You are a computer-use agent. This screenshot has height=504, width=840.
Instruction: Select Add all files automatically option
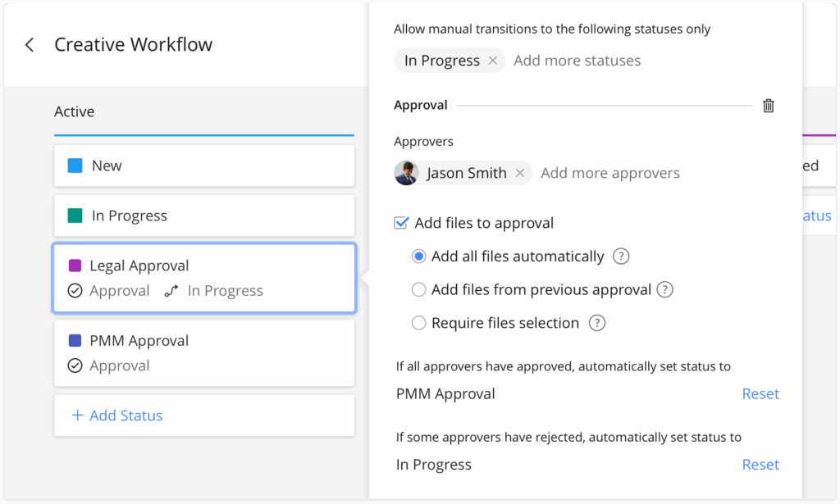pyautogui.click(x=418, y=257)
